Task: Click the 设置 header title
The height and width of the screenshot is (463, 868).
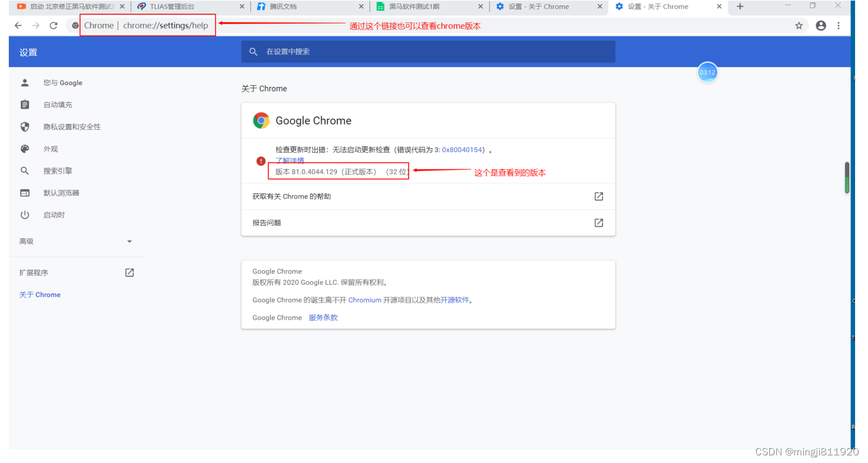Action: tap(28, 52)
